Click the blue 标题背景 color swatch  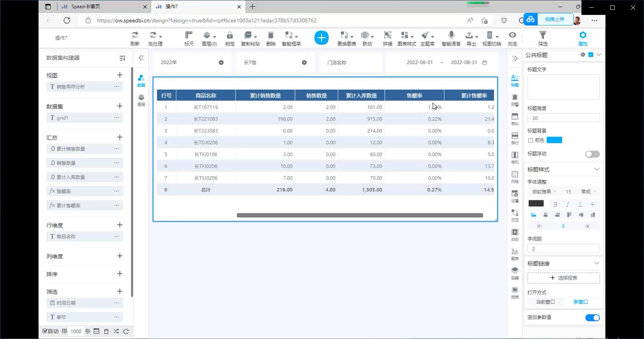pos(554,140)
